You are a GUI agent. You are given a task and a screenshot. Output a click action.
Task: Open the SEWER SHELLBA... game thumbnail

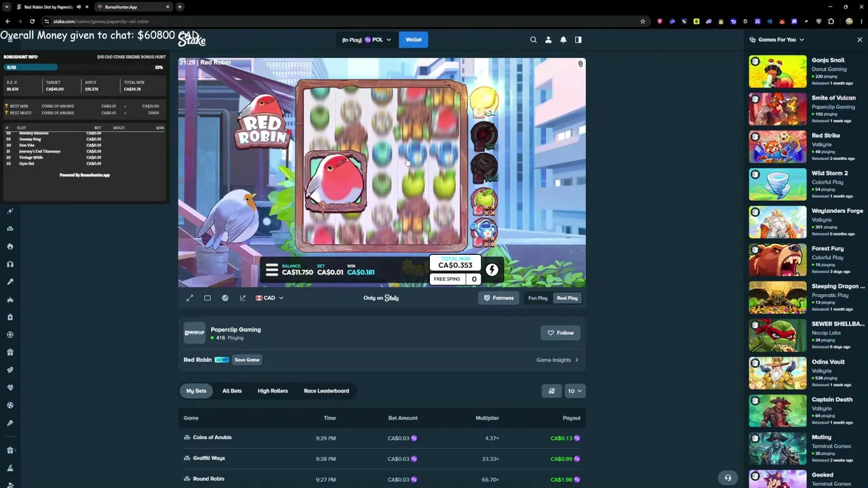point(778,335)
